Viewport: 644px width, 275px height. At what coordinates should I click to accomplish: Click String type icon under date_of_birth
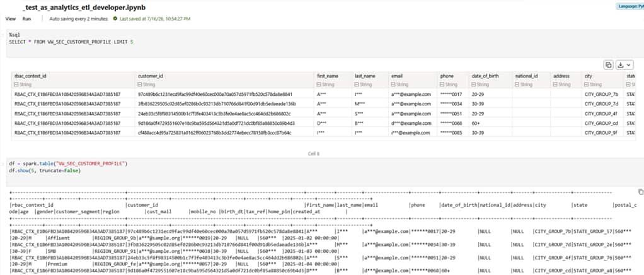[x=474, y=85]
